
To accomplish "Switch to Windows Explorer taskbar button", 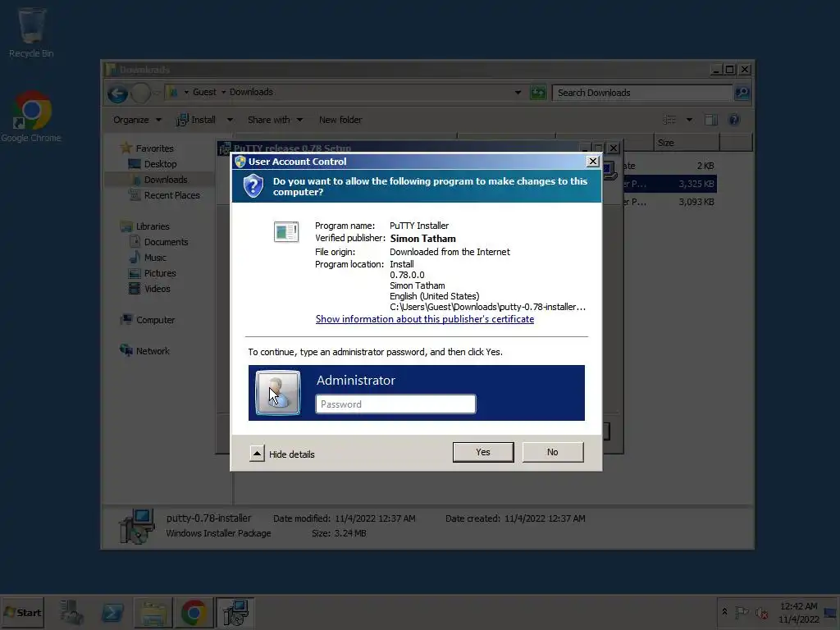I will pyautogui.click(x=153, y=612).
